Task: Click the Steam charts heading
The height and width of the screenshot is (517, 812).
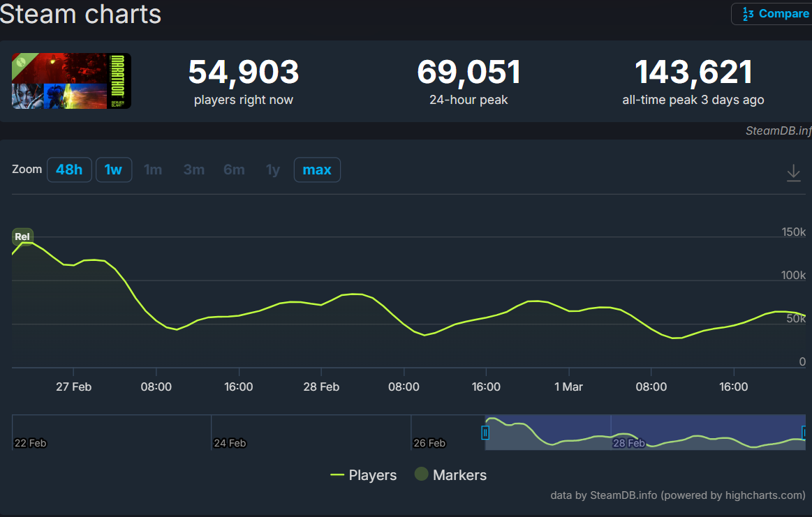Action: (80, 14)
